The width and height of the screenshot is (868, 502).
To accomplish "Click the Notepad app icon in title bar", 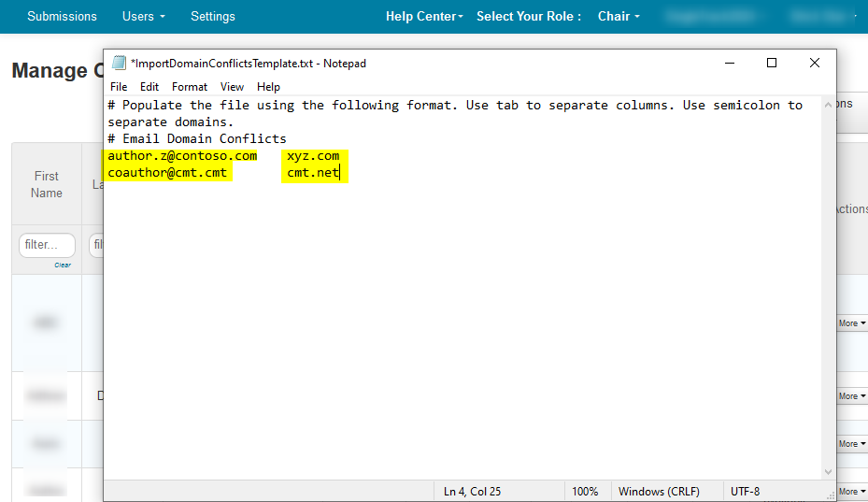I will coord(119,64).
